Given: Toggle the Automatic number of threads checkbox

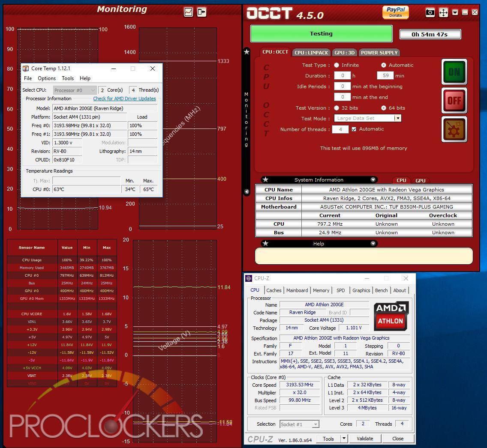Looking at the screenshot, I should (354, 129).
